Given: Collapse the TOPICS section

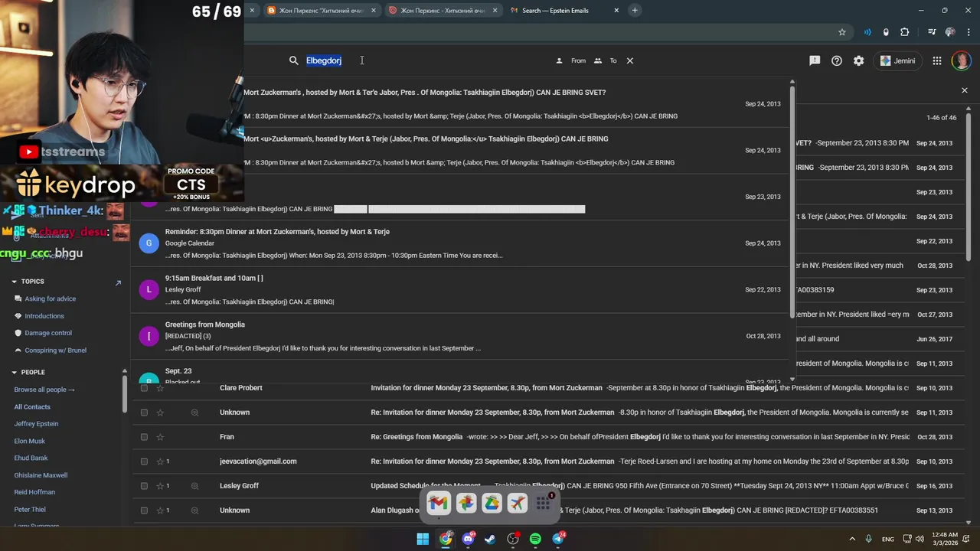Looking at the screenshot, I should click(14, 282).
